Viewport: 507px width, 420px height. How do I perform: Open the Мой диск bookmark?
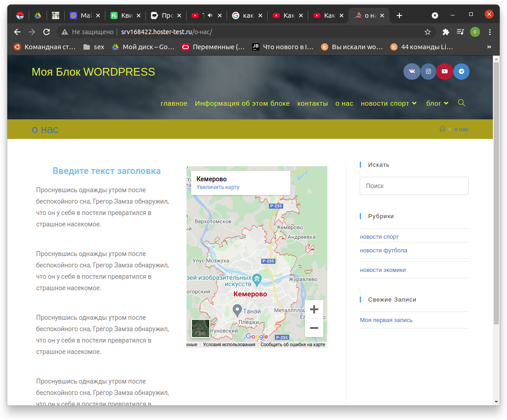click(143, 47)
